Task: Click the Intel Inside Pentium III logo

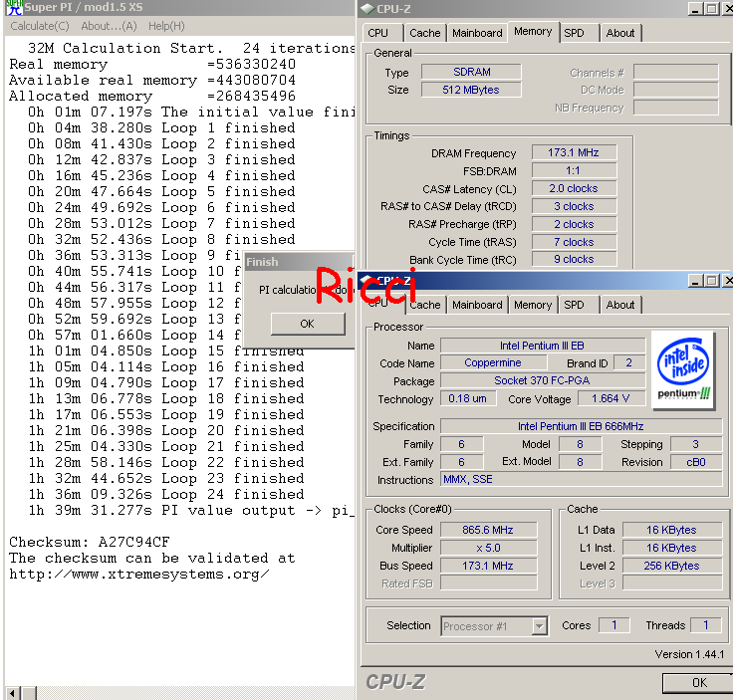Action: pos(683,369)
